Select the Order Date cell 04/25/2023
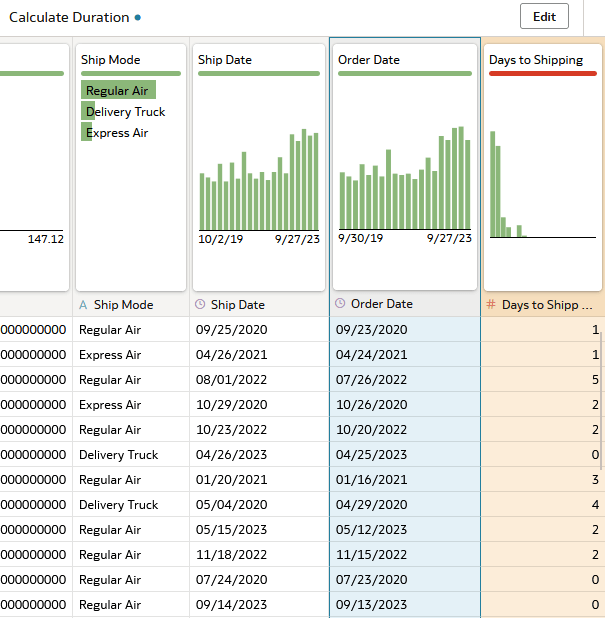The width and height of the screenshot is (605, 618). pos(372,455)
